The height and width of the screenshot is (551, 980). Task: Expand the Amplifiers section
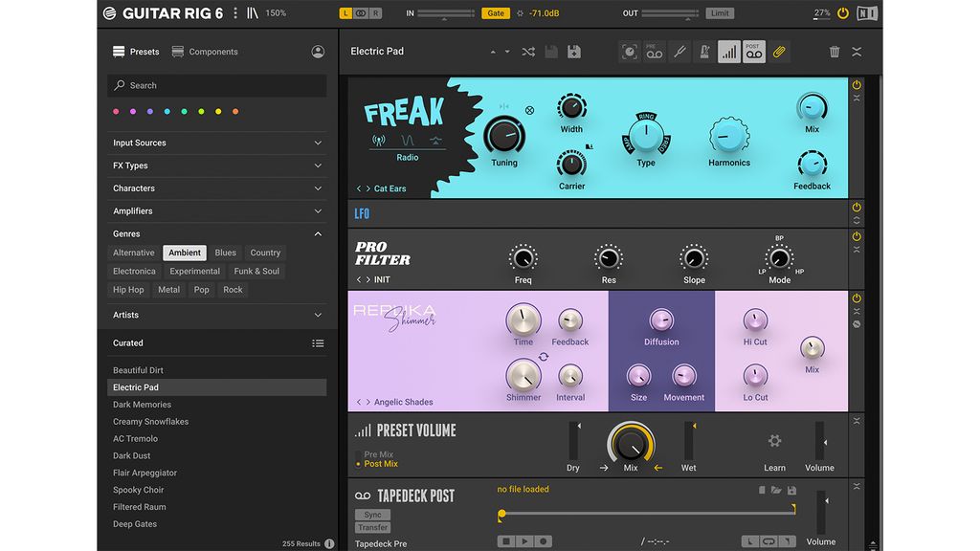click(217, 210)
